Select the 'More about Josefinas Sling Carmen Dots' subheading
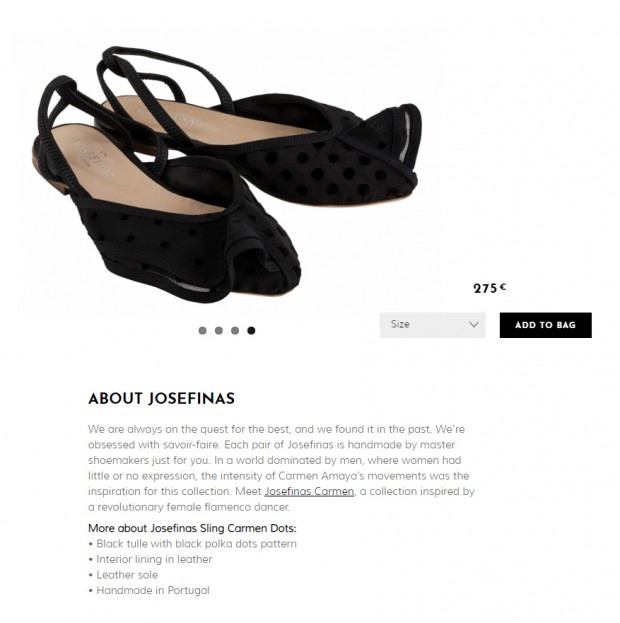This screenshot has height=623, width=620. 192,528
